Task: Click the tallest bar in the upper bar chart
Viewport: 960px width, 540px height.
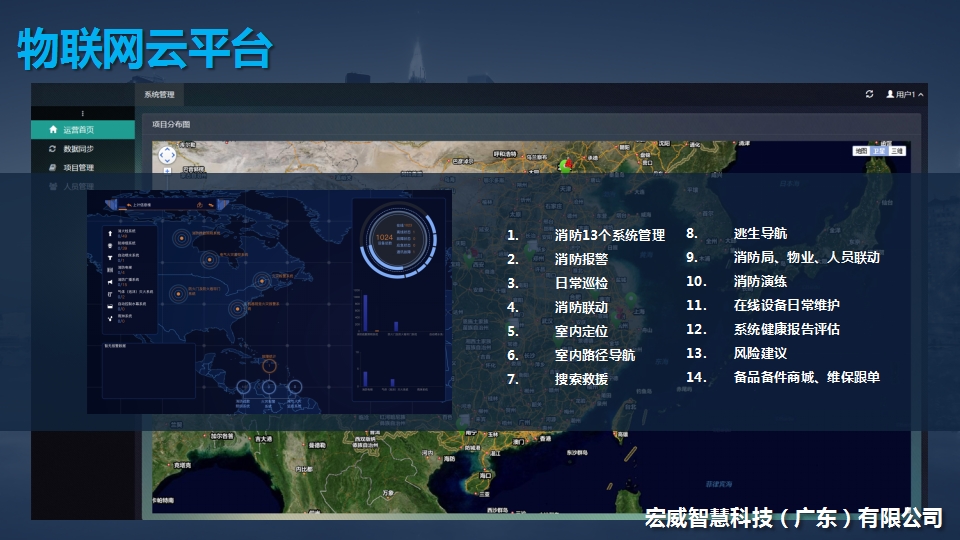Action: point(366,313)
